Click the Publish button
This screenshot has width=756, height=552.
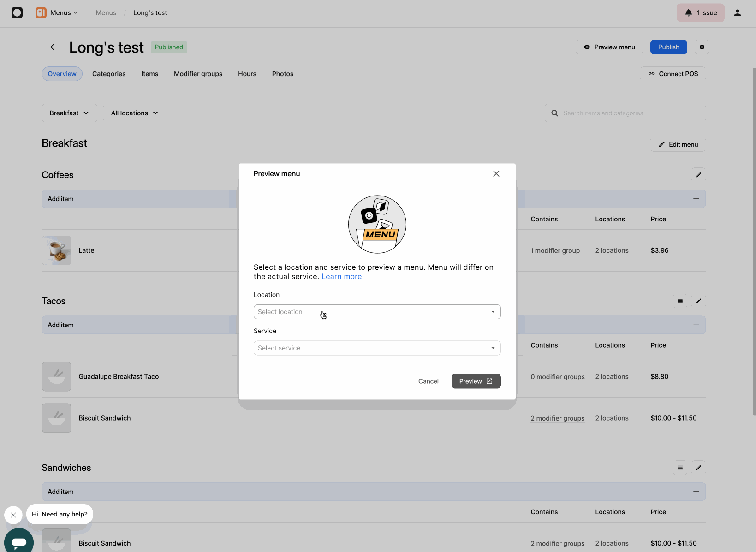[x=668, y=47]
